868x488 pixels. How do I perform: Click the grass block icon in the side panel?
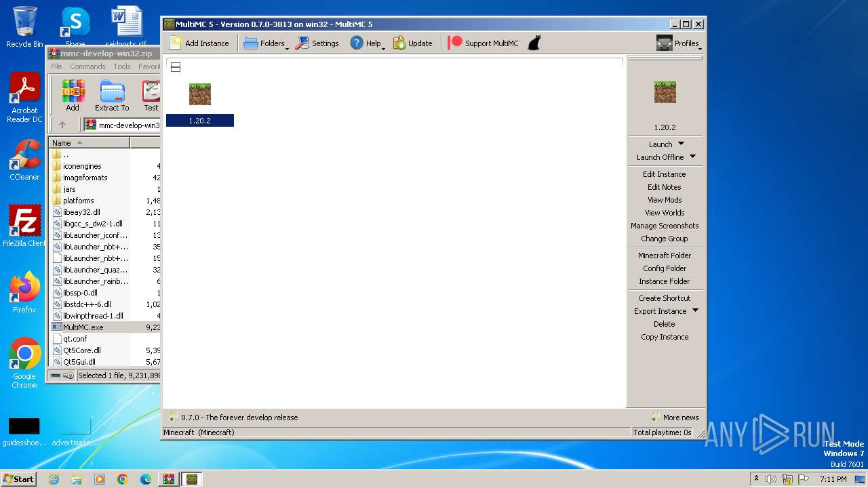[665, 91]
